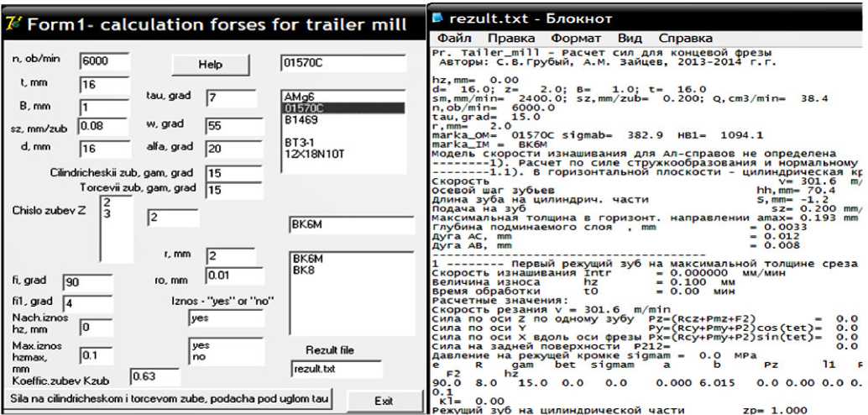Open the Вид menu in Notepad

point(630,39)
